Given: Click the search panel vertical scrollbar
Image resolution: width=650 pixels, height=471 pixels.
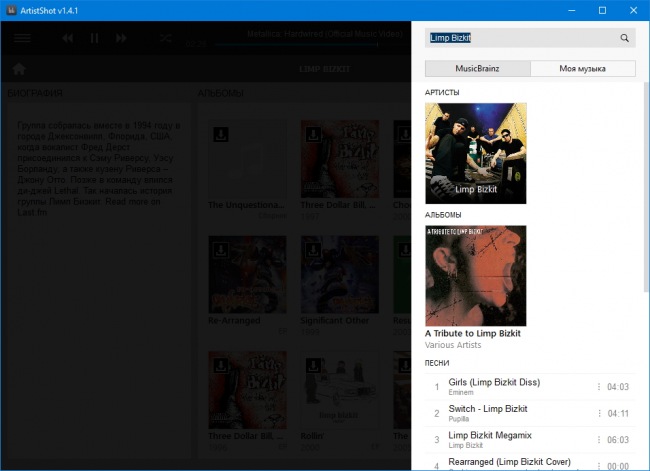Looking at the screenshot, I should tap(646, 187).
